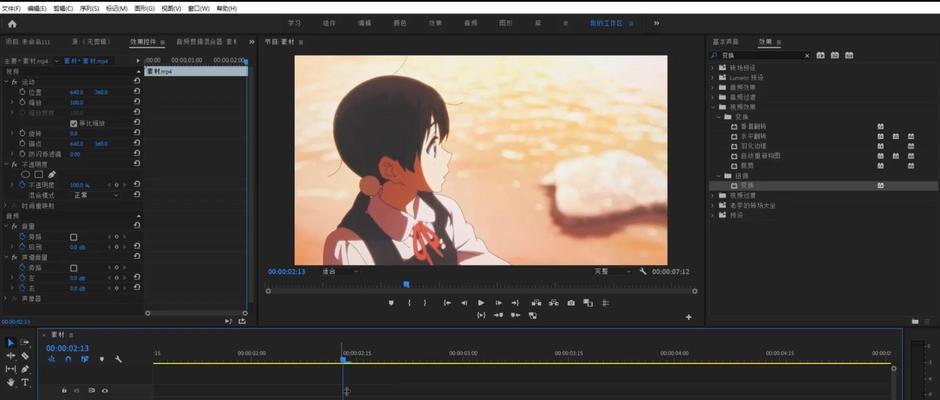Click the program monitor playhead marker
The width and height of the screenshot is (940, 400).
(406, 284)
